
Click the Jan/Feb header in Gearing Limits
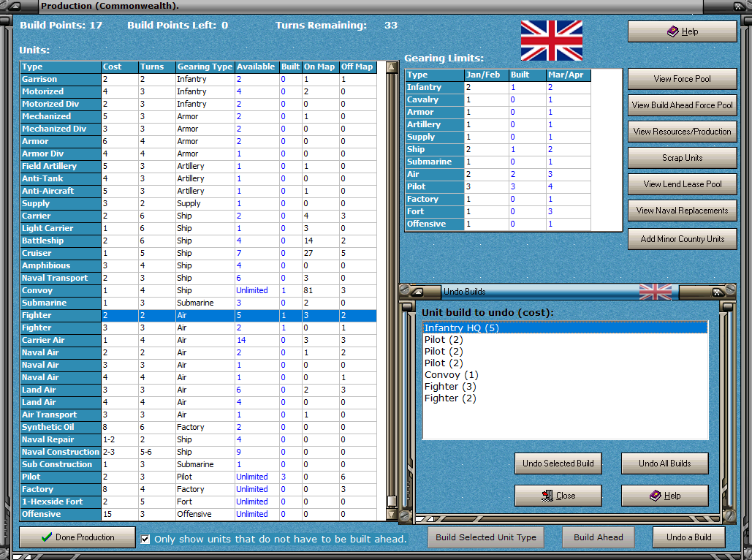[486, 75]
